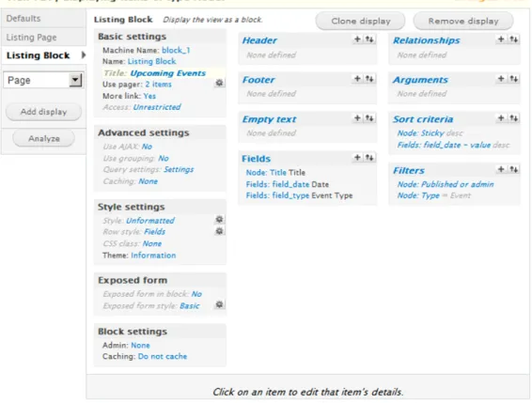Image resolution: width=532 pixels, height=403 pixels.
Task: Edit Fields: field_date field
Action: [x=277, y=184]
